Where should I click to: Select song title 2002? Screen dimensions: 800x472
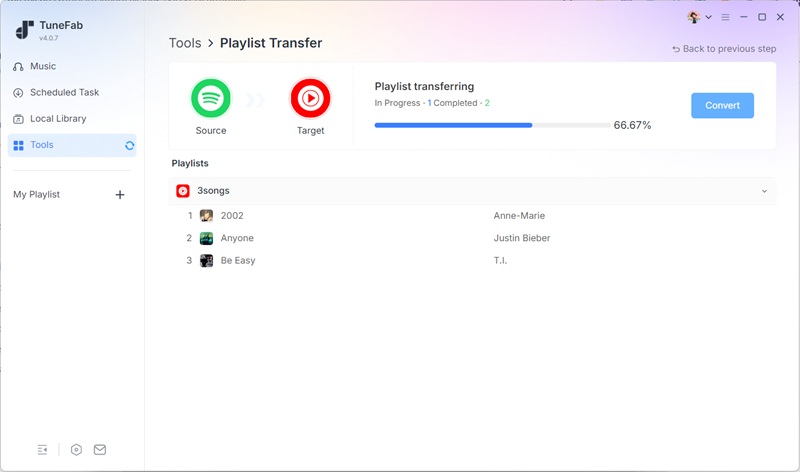coord(232,216)
